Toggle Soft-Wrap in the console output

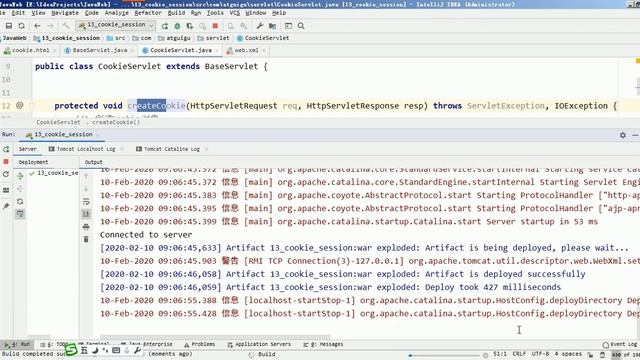(x=86, y=202)
